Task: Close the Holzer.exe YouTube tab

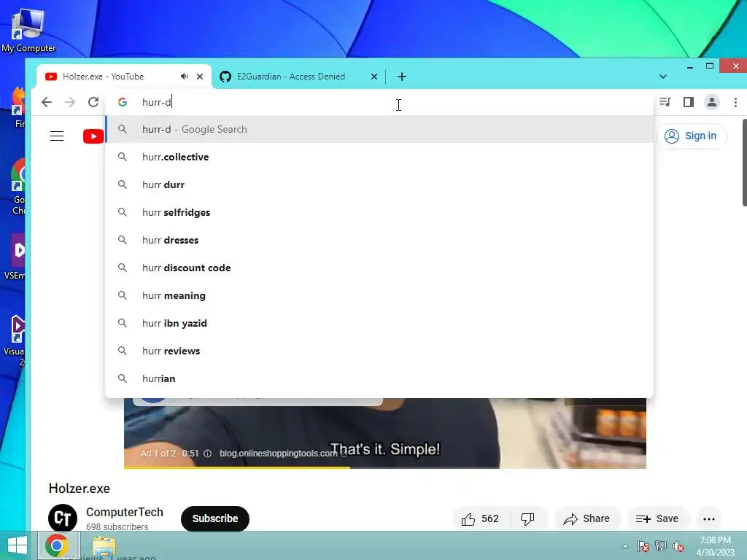Action: click(x=200, y=76)
